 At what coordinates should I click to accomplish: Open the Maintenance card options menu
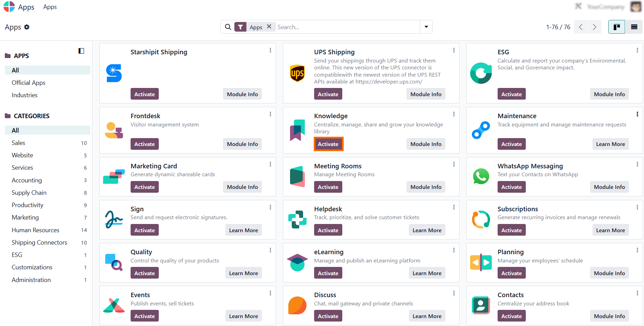637,114
